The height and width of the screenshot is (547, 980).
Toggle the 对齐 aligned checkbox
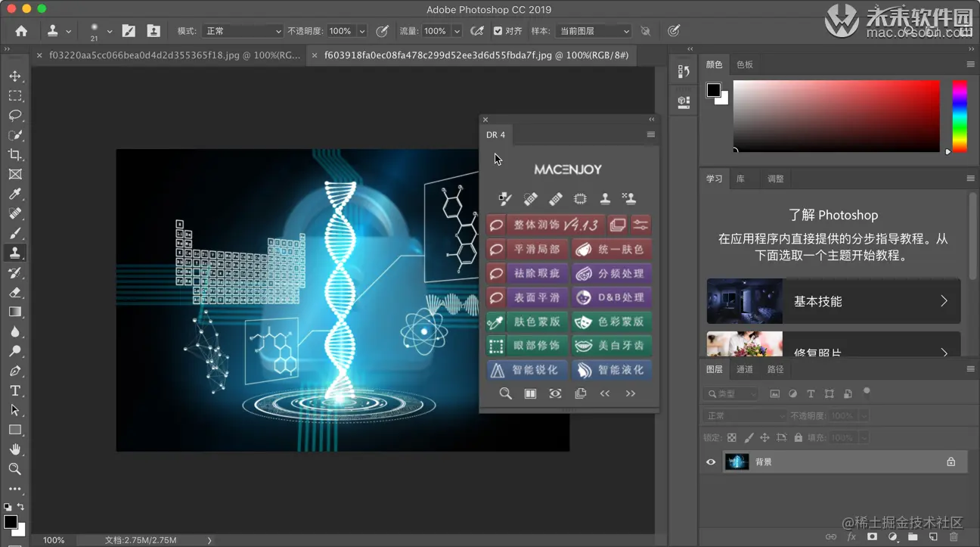click(x=498, y=31)
